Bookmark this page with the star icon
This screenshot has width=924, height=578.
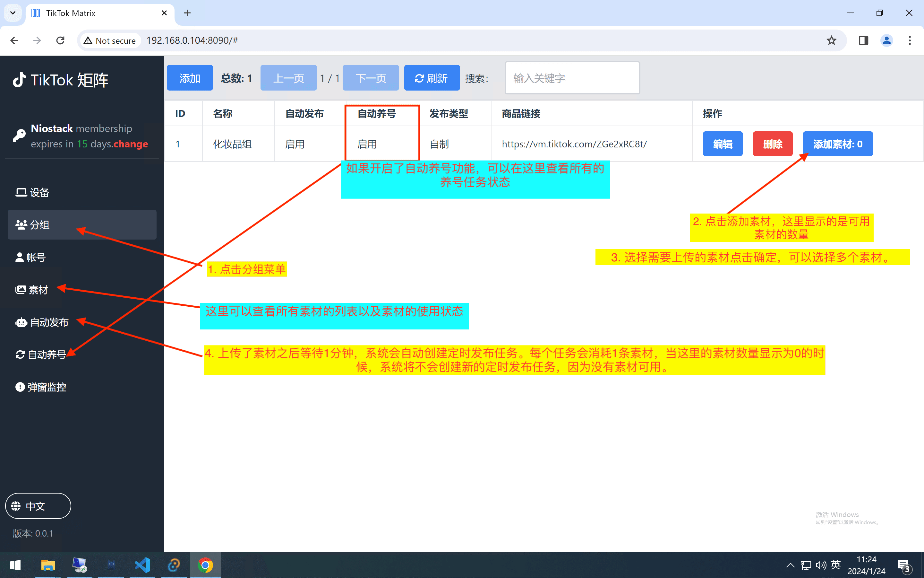(x=831, y=40)
